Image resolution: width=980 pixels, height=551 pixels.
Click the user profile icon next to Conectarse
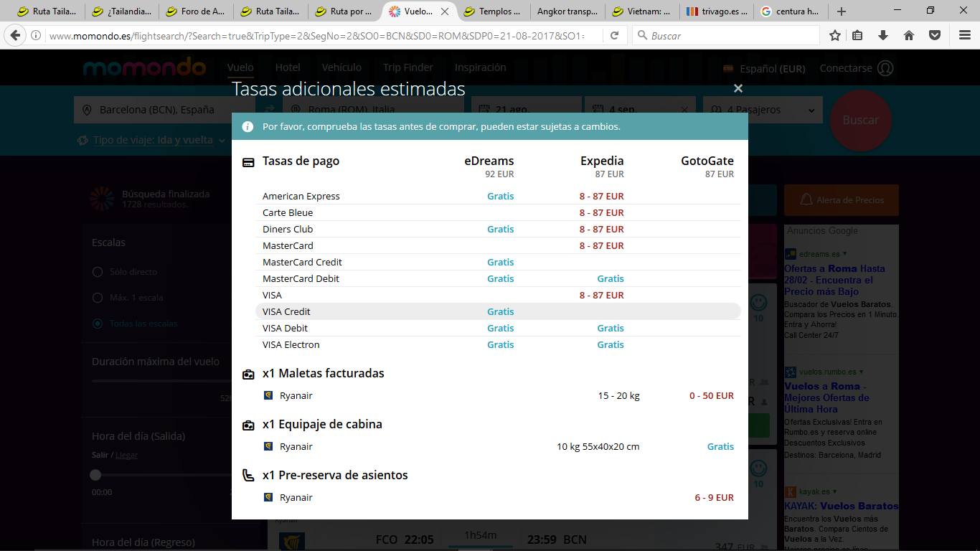tap(885, 68)
